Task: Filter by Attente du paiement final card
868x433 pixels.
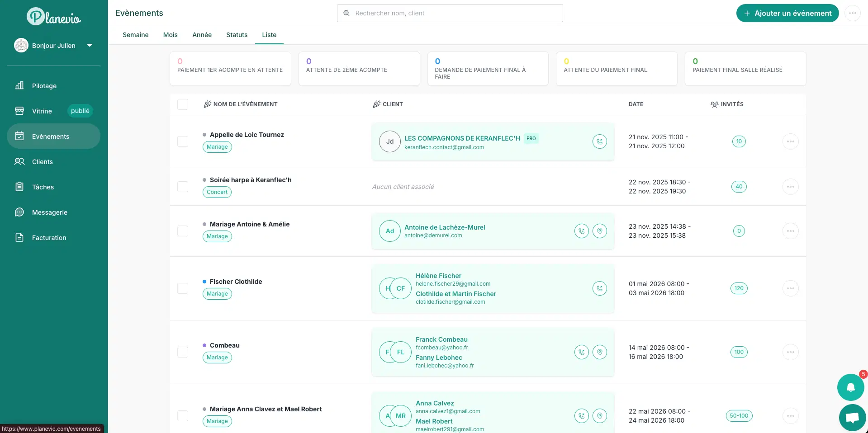Action: tap(617, 69)
